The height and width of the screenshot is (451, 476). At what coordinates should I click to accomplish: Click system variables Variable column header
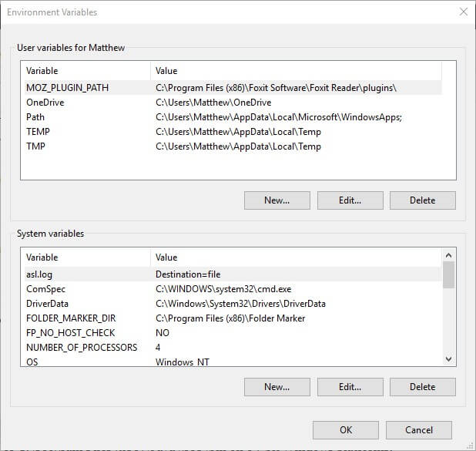point(88,257)
